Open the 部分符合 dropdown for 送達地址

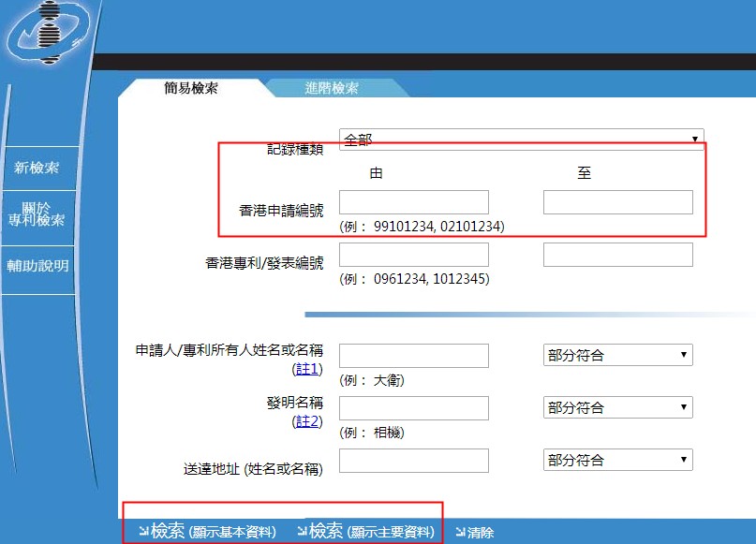pyautogui.click(x=618, y=460)
